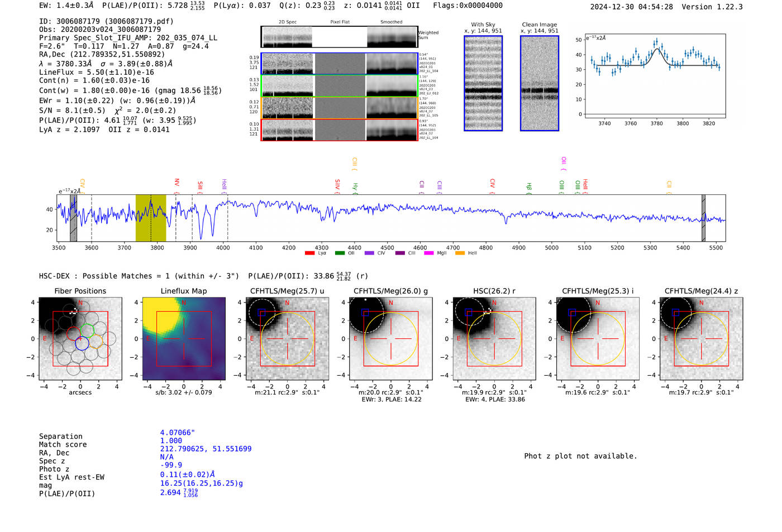
Task: Click the Fiber Positions cutout image
Action: pos(80,339)
